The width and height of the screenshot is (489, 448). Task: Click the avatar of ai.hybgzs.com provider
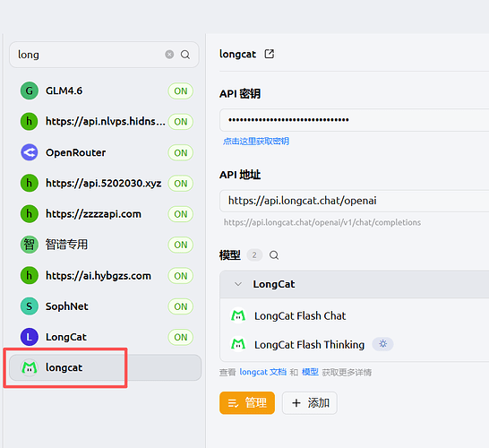[x=30, y=276]
